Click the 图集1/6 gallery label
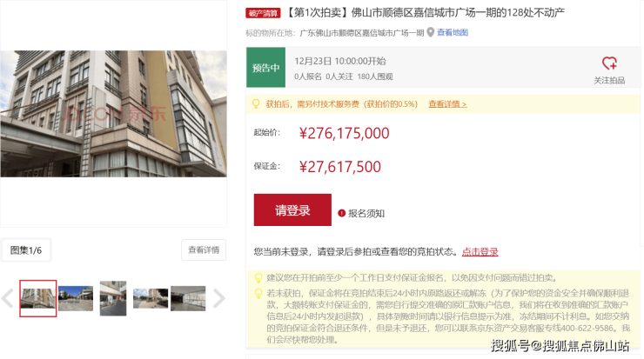Viewport: 644px width, 359px height. pos(26,250)
